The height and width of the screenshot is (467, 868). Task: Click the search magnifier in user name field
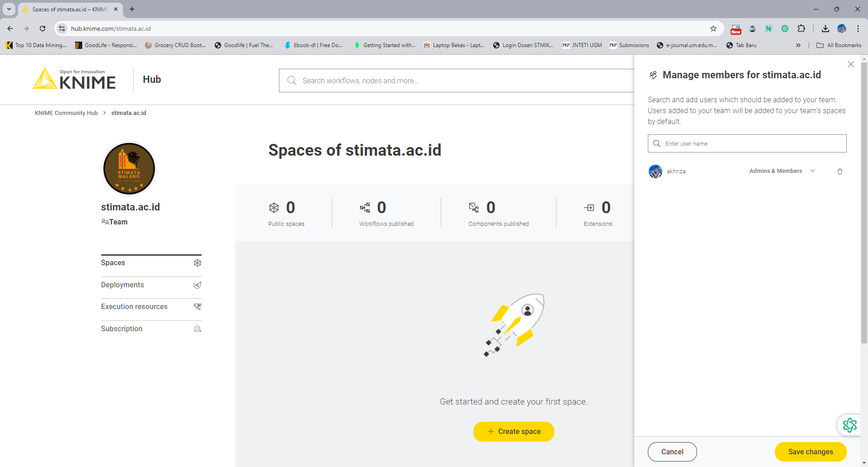[657, 143]
